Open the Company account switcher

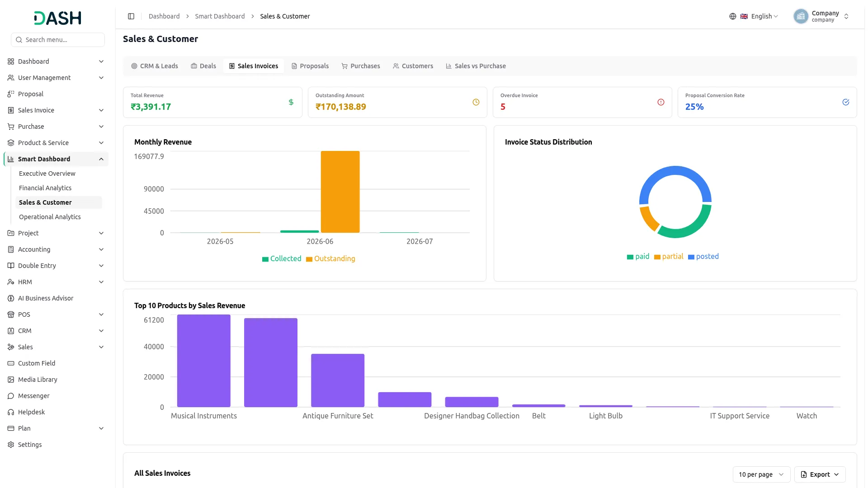(821, 16)
